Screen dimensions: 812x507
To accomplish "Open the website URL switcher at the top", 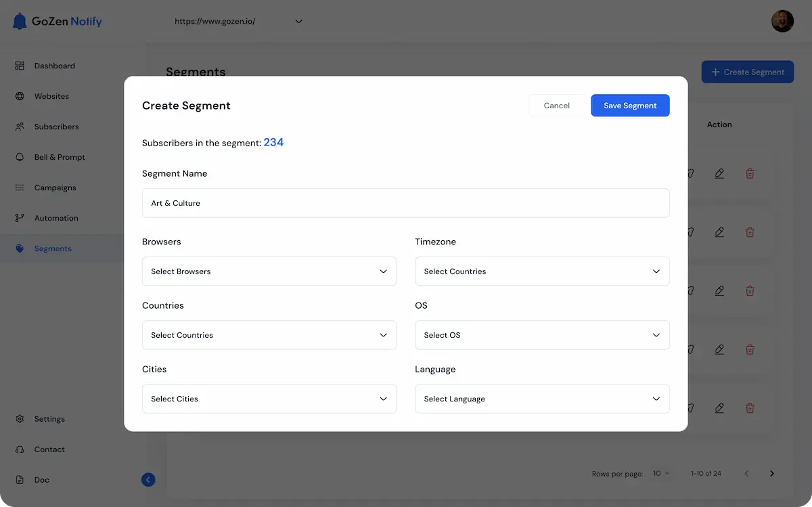I will [237, 21].
